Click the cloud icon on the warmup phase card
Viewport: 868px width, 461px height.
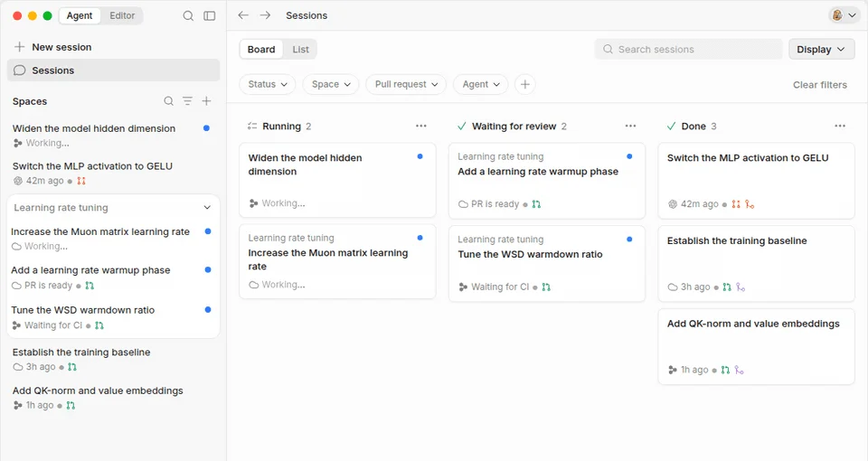click(463, 203)
